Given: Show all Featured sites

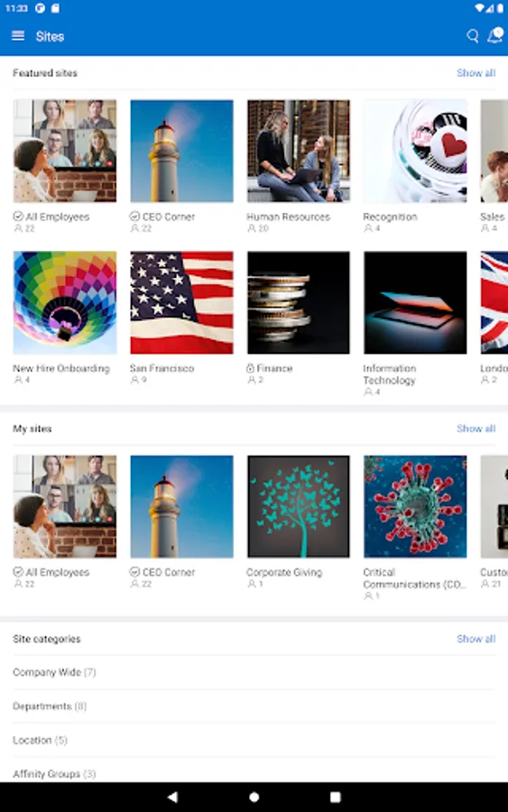Looking at the screenshot, I should tap(476, 73).
